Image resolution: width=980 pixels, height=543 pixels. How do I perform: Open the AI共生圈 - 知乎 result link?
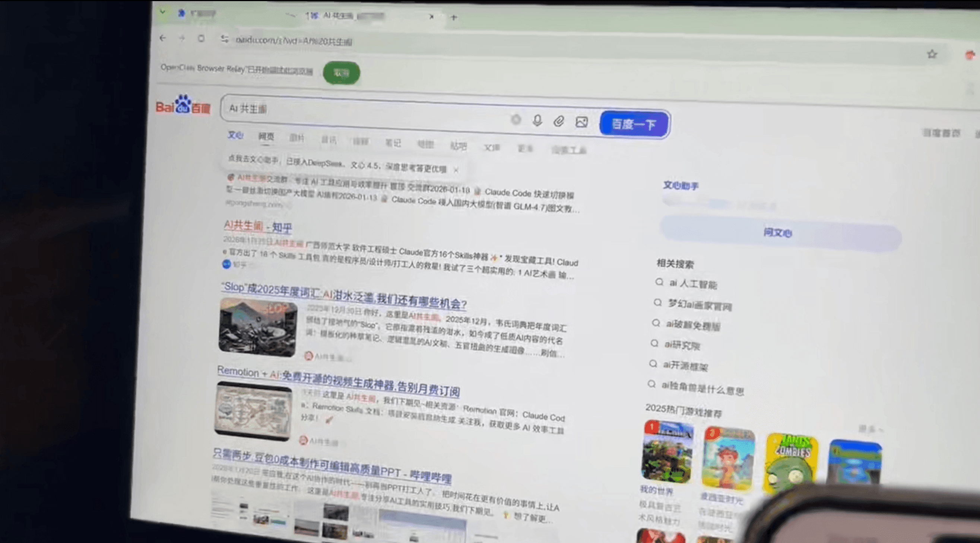click(257, 227)
